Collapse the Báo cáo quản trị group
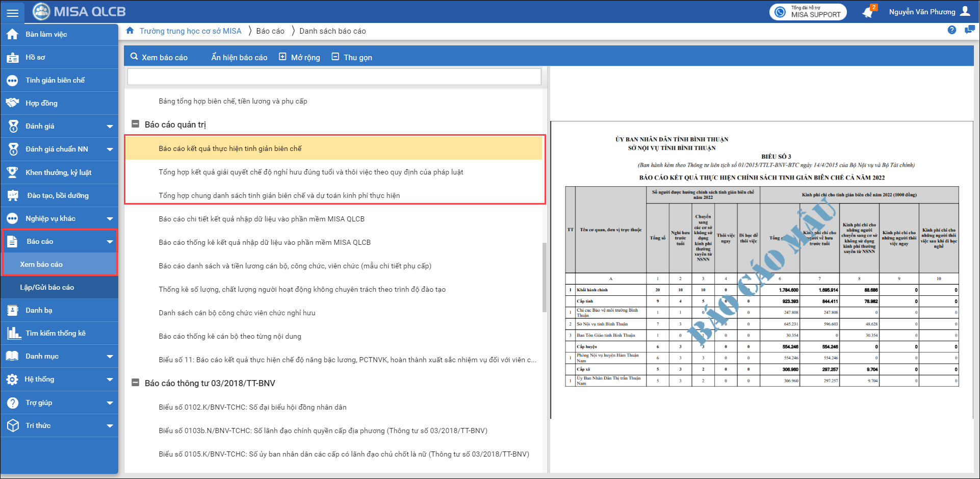The height and width of the screenshot is (479, 980). [x=136, y=124]
